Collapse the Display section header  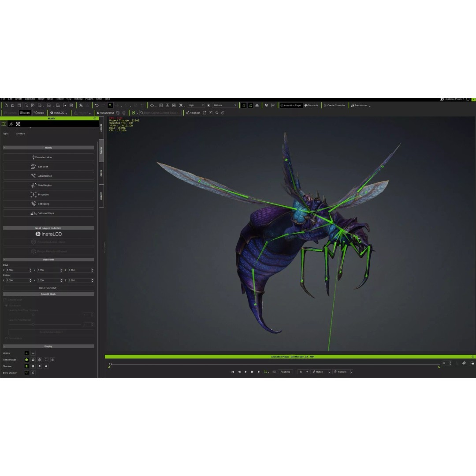[x=48, y=346]
